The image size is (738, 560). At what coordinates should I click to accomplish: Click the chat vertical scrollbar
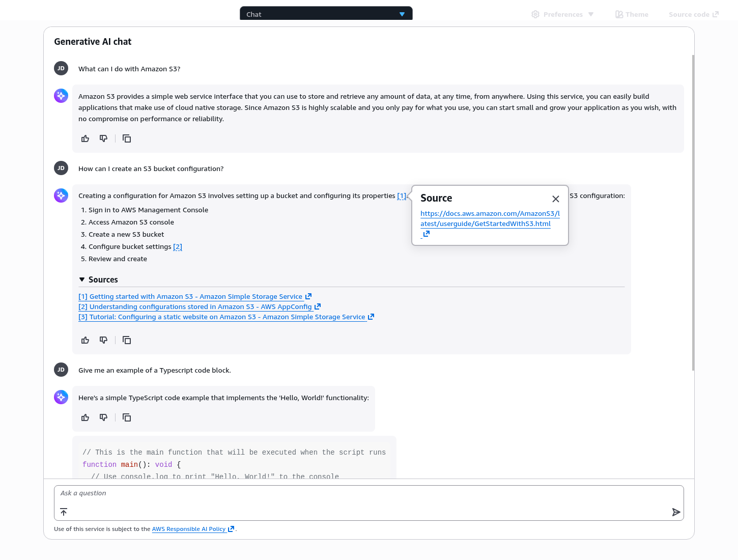693,214
